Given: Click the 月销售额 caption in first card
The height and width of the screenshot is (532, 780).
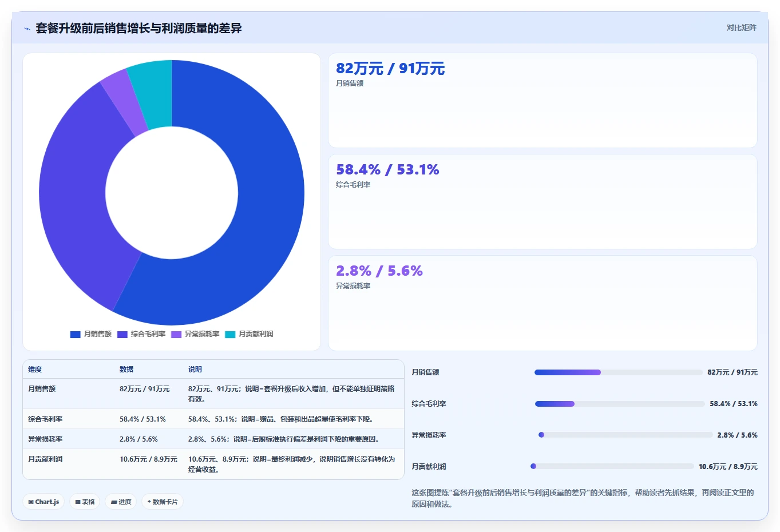Looking at the screenshot, I should 350,84.
